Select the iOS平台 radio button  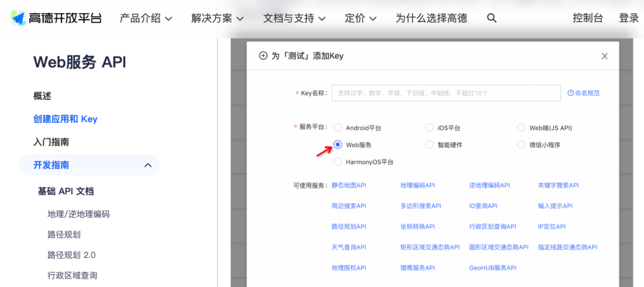[x=429, y=127]
